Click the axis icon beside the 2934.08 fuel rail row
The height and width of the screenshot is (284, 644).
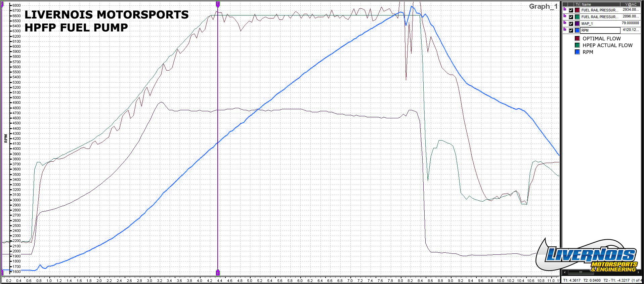tap(565, 10)
